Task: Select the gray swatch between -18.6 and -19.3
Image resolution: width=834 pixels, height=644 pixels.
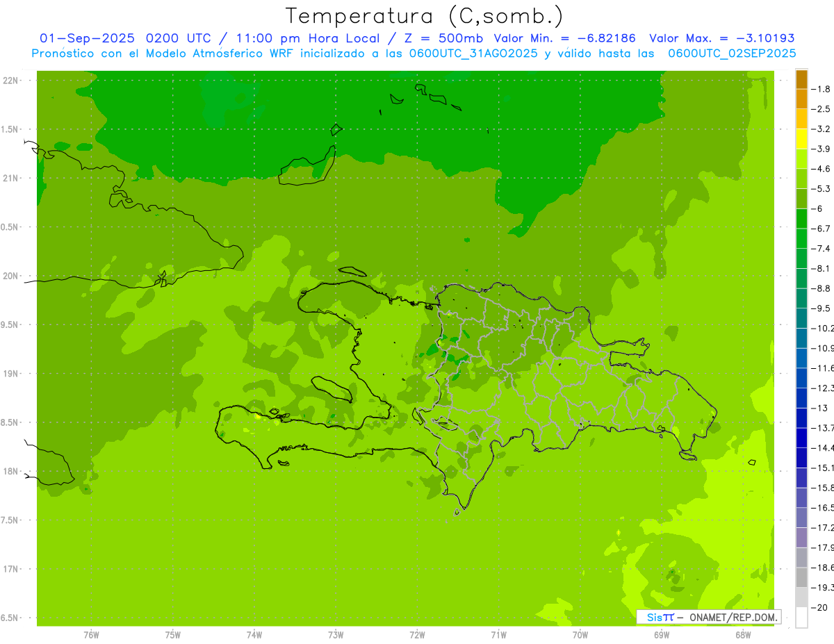Action: (x=801, y=577)
